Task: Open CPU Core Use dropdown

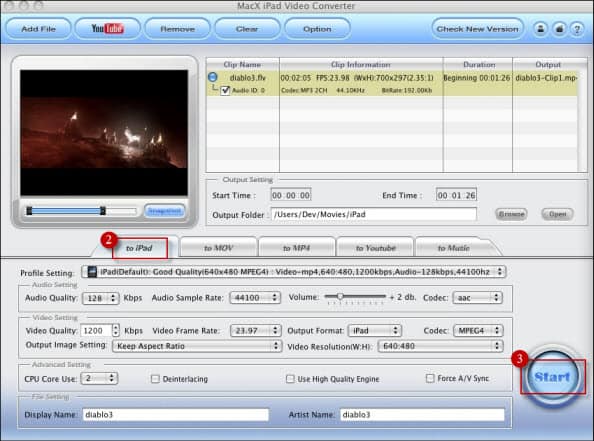Action: coord(99,378)
